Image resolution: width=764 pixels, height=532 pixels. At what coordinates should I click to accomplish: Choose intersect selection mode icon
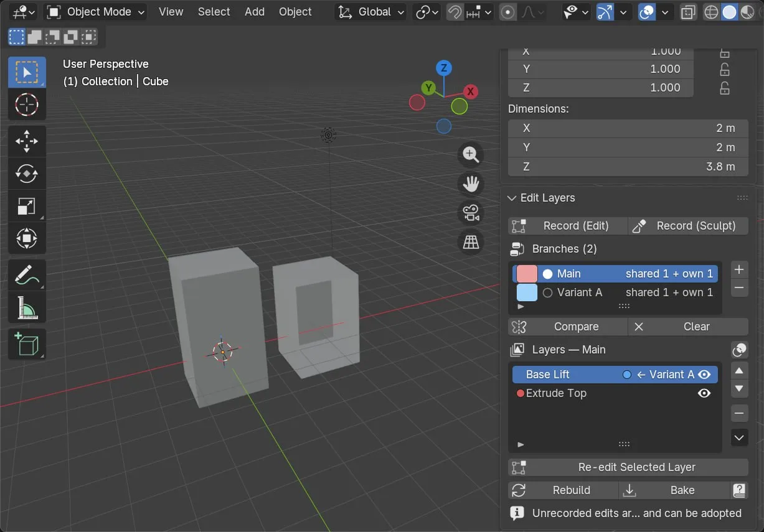89,37
